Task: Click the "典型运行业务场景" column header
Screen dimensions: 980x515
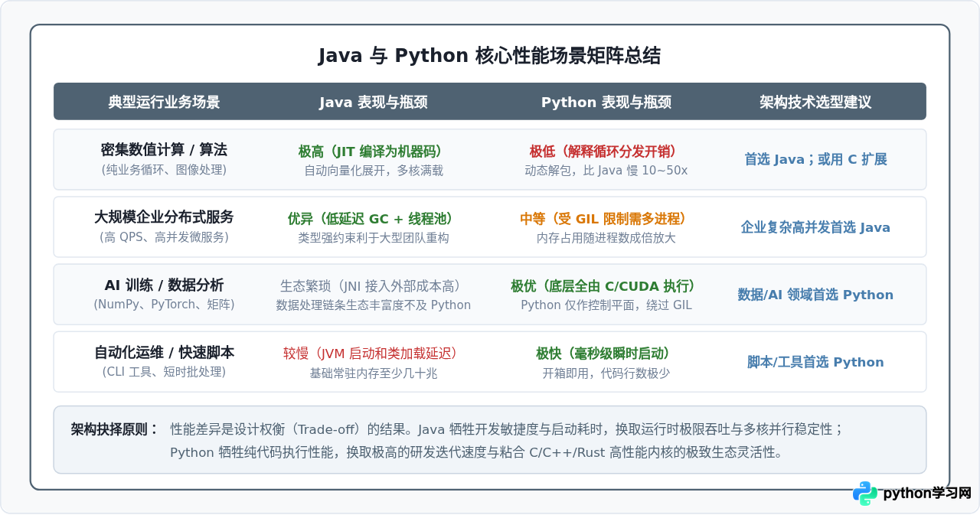Action: click(x=164, y=102)
